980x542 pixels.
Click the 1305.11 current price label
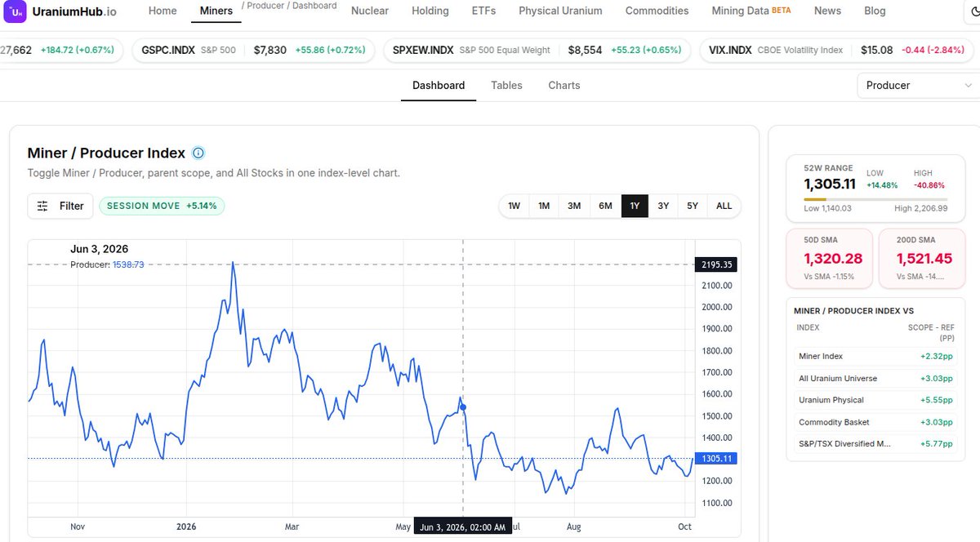pyautogui.click(x=715, y=459)
